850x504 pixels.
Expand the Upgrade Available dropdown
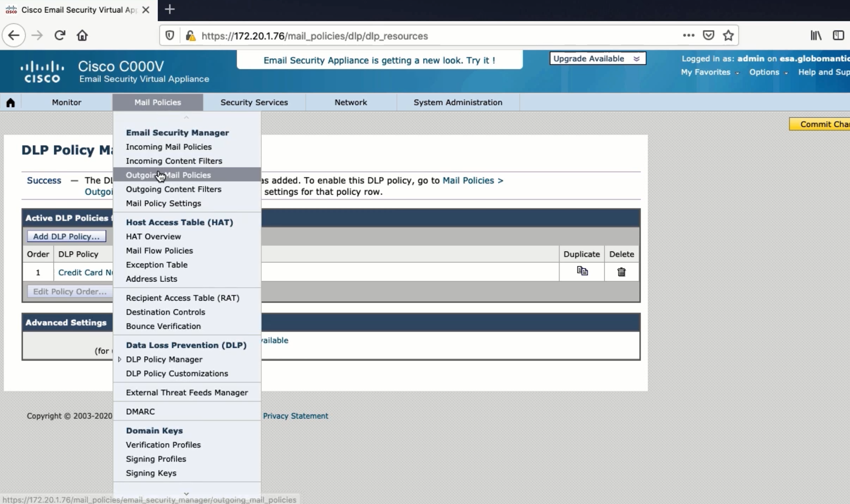click(x=598, y=59)
